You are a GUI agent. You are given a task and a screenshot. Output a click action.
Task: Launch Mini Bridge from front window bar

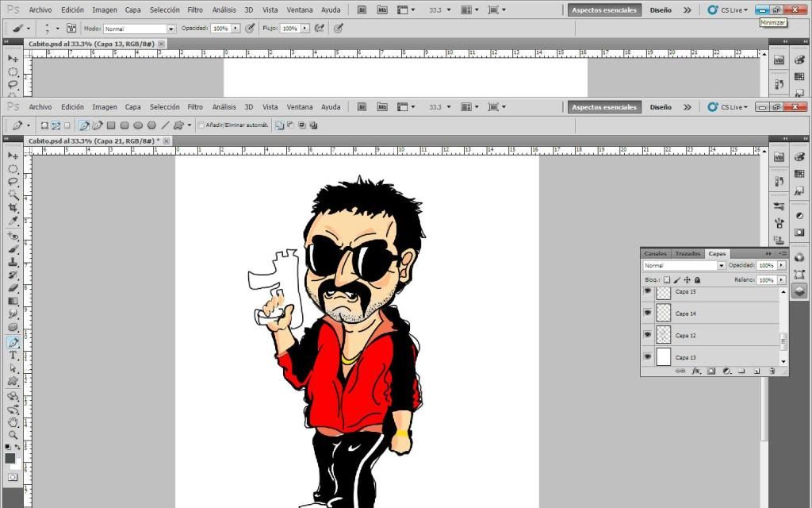click(381, 107)
